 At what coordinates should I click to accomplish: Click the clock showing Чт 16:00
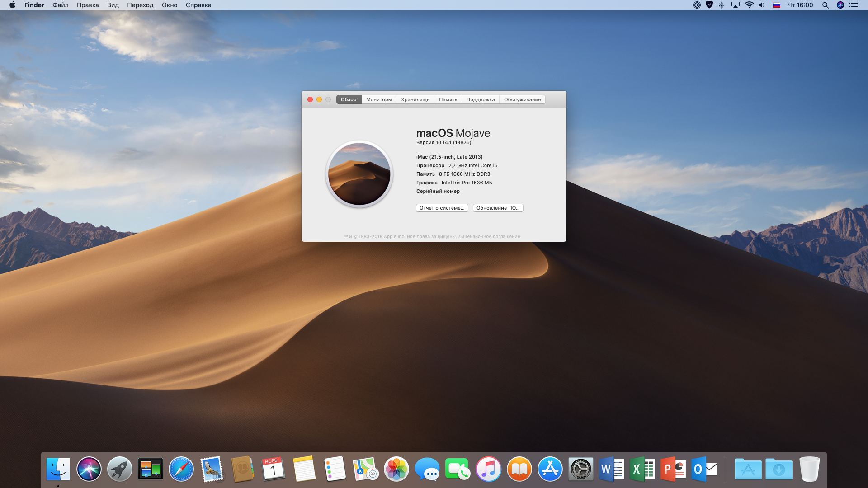[800, 5]
